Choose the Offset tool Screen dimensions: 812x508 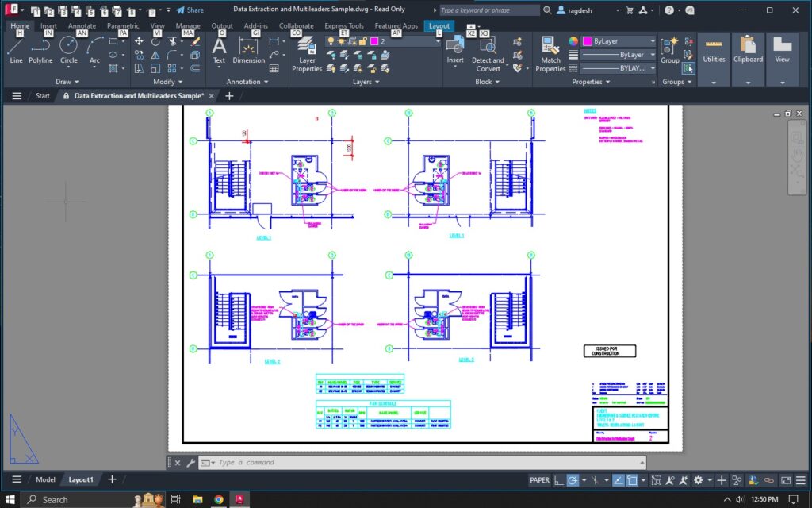195,68
